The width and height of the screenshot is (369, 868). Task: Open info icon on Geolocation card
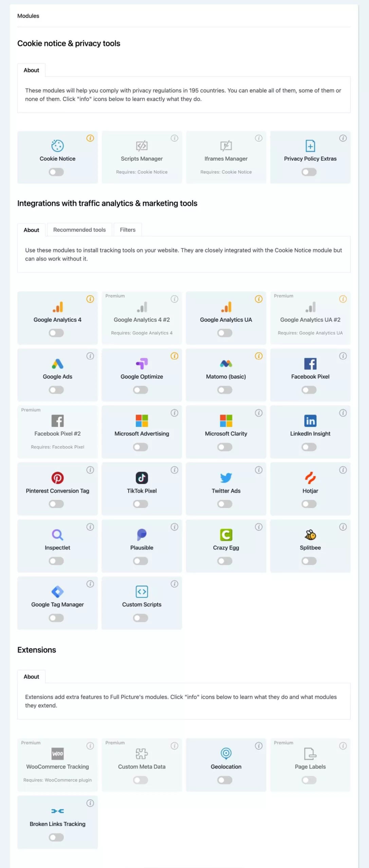click(x=259, y=746)
